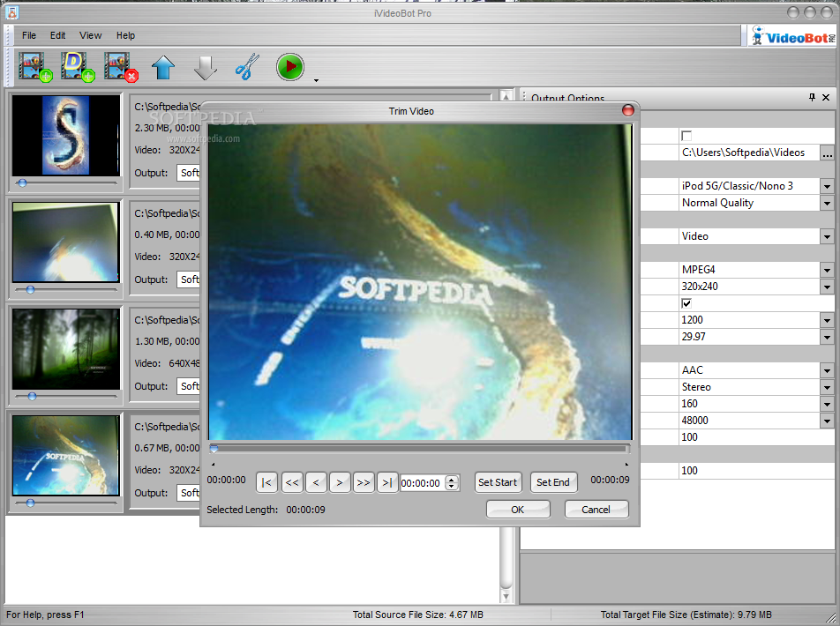Select the fourth Softpedia globe thumbnail
The height and width of the screenshot is (626, 840).
pos(66,455)
